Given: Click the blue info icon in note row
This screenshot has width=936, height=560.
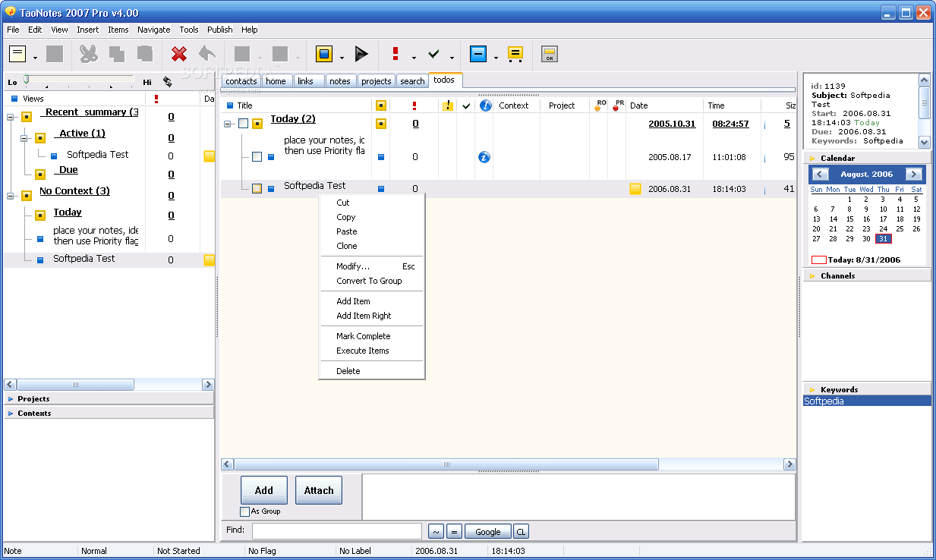Looking at the screenshot, I should (x=484, y=157).
